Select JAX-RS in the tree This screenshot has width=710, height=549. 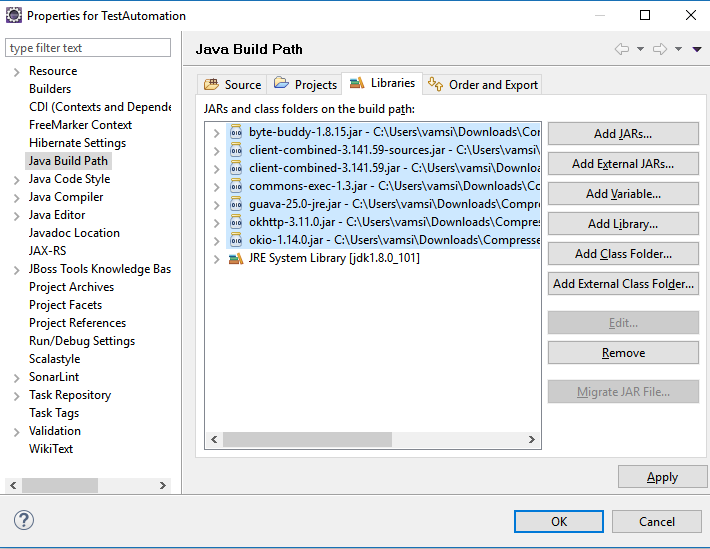(x=47, y=251)
